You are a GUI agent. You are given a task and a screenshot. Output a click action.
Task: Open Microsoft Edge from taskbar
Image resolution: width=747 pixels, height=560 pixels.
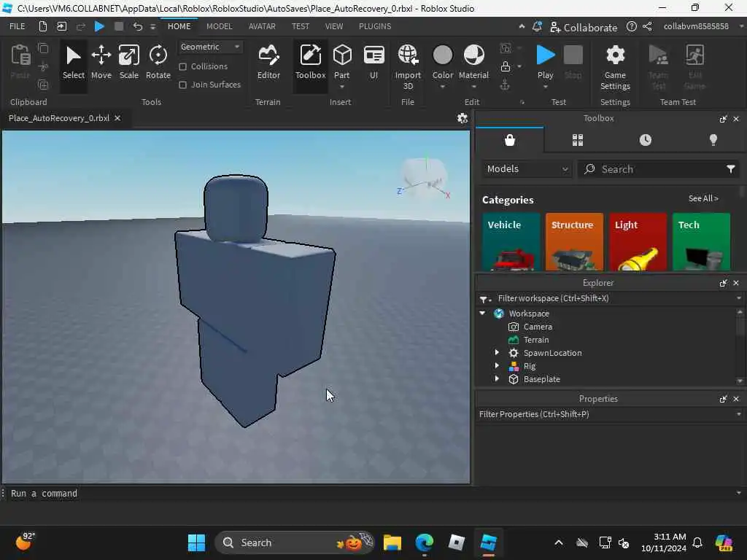pos(424,542)
